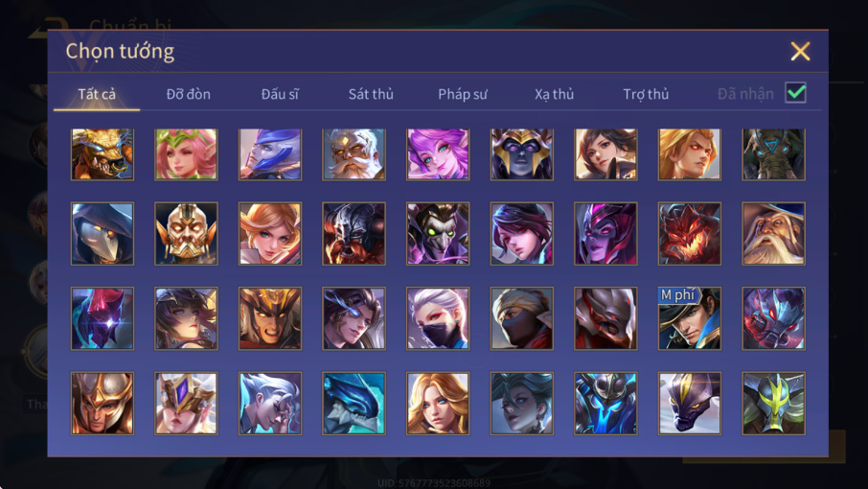The height and width of the screenshot is (489, 868).
Task: Select the golden dragon beast hero portrait
Action: 103,154
